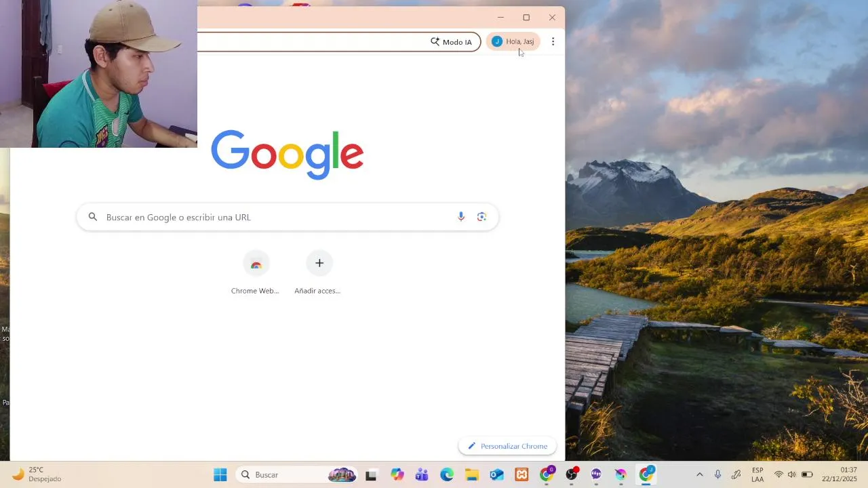The width and height of the screenshot is (868, 488).
Task: Open Microsoft Teams from taskbar
Action: [422, 475]
